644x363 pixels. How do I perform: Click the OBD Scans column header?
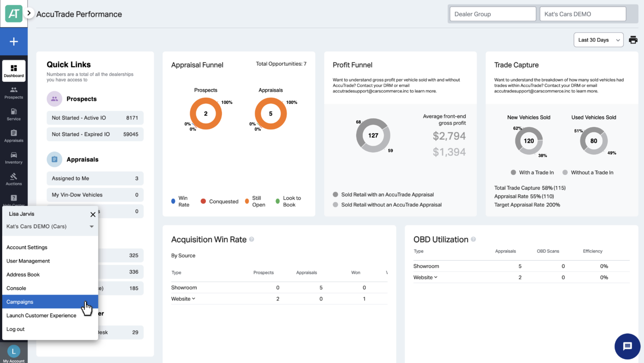(548, 251)
